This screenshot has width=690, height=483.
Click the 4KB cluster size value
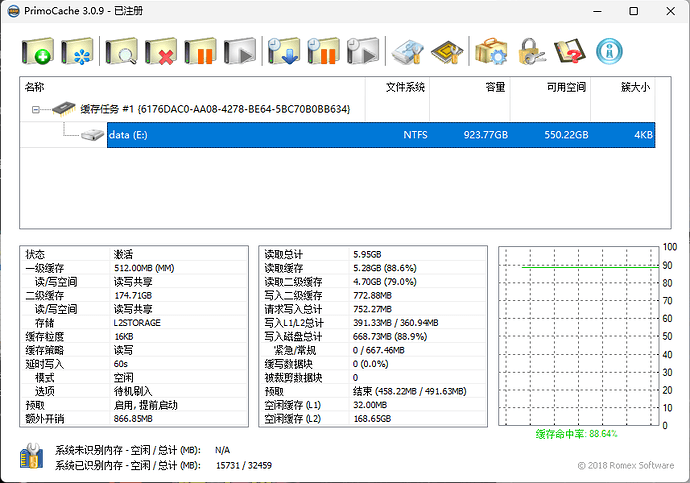(x=643, y=135)
